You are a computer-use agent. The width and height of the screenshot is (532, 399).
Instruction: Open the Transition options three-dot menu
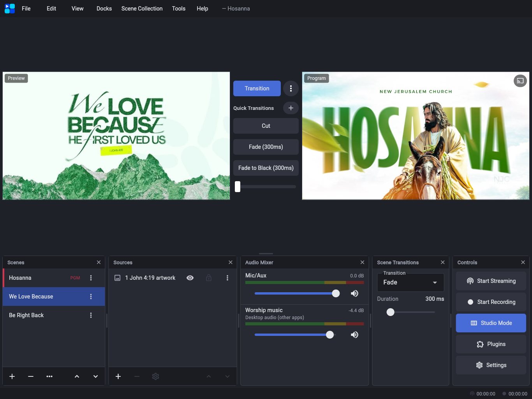[x=291, y=88]
